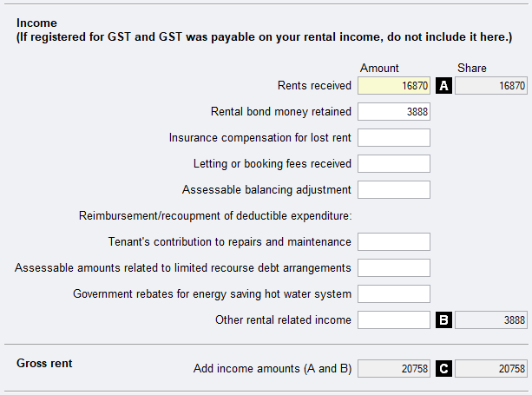Click the C label badge in Gross rent row
The height and width of the screenshot is (395, 532).
coord(443,369)
